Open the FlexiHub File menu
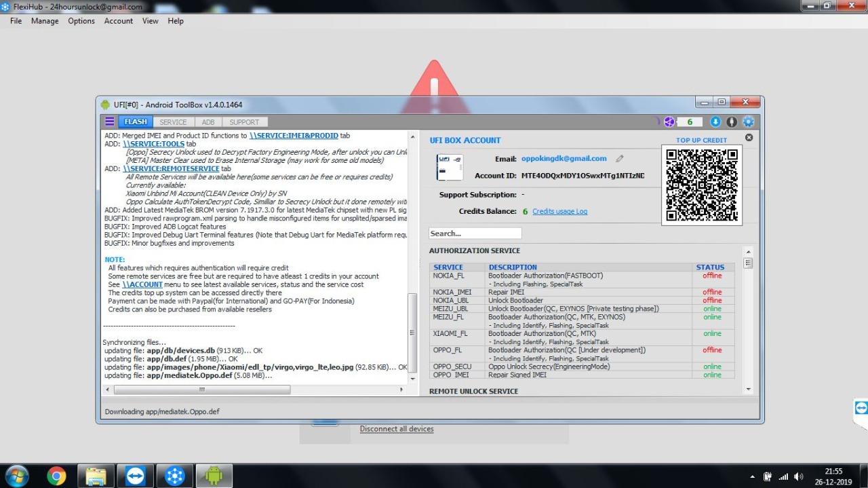Viewport: 868px width, 488px height. tap(16, 21)
